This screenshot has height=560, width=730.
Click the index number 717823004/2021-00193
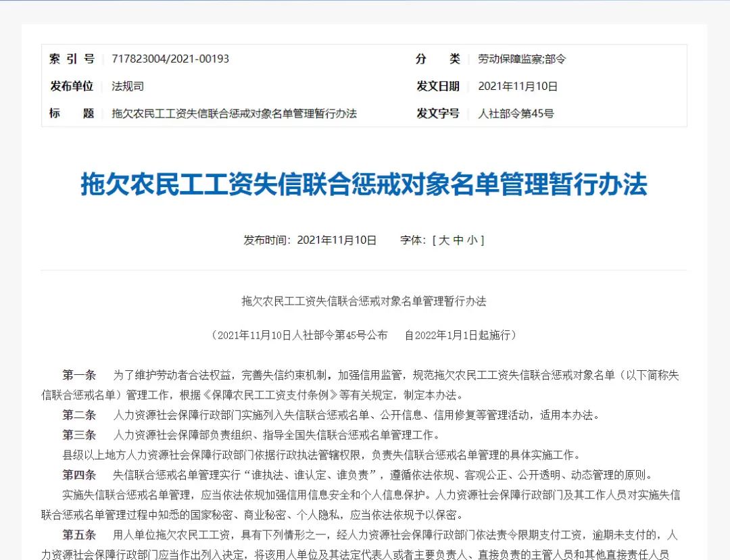pos(170,59)
